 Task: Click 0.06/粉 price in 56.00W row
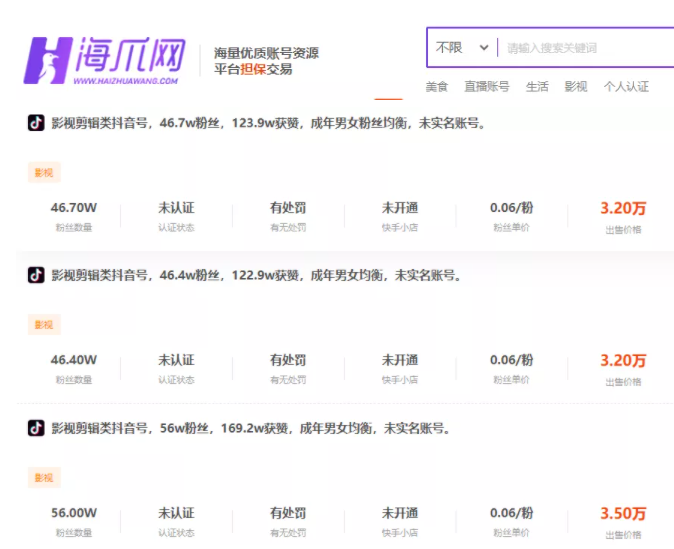coord(512,513)
